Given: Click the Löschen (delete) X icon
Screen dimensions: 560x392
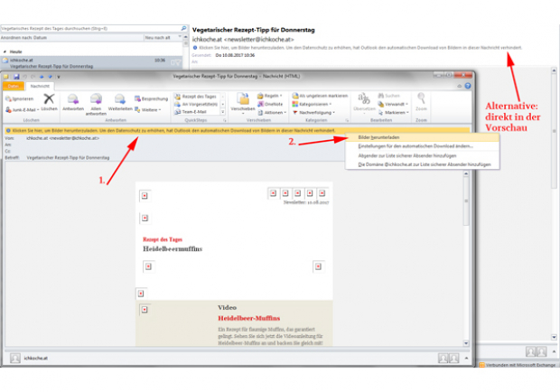Looking at the screenshot, I should pyautogui.click(x=50, y=98).
